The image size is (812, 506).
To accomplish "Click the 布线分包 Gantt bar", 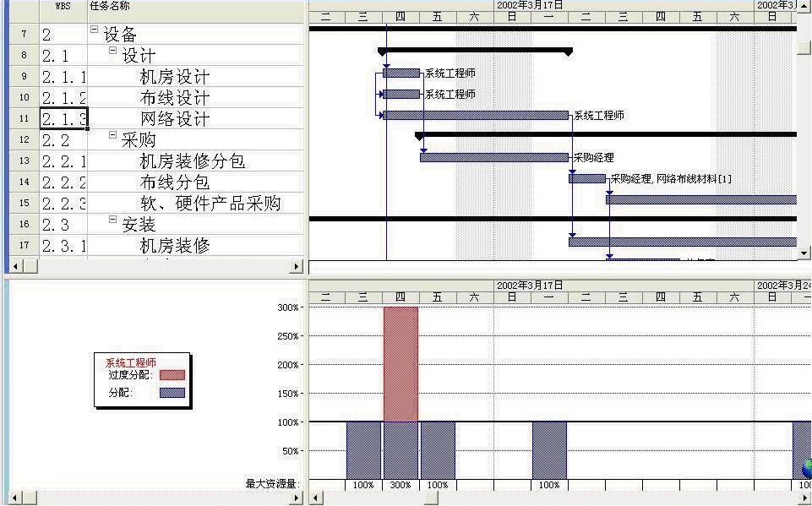I will coord(586,178).
